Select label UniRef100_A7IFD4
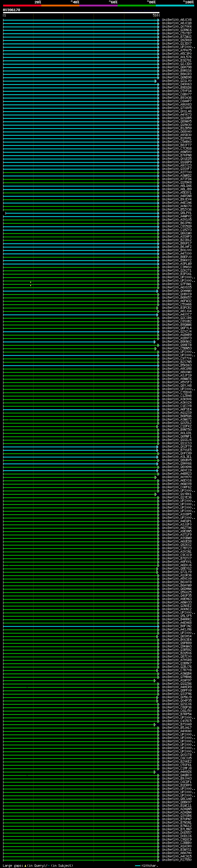Image resolution: width=197 pixels, height=868 pixels. coord(177,179)
